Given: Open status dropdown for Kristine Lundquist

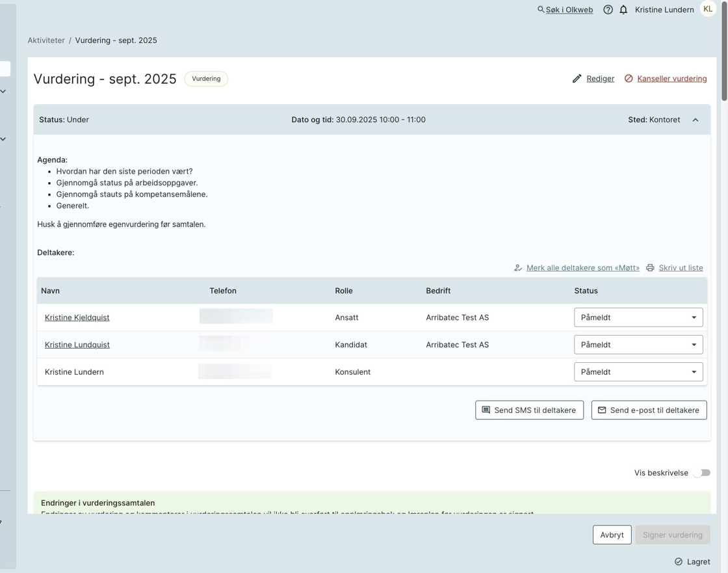Looking at the screenshot, I should (x=638, y=345).
